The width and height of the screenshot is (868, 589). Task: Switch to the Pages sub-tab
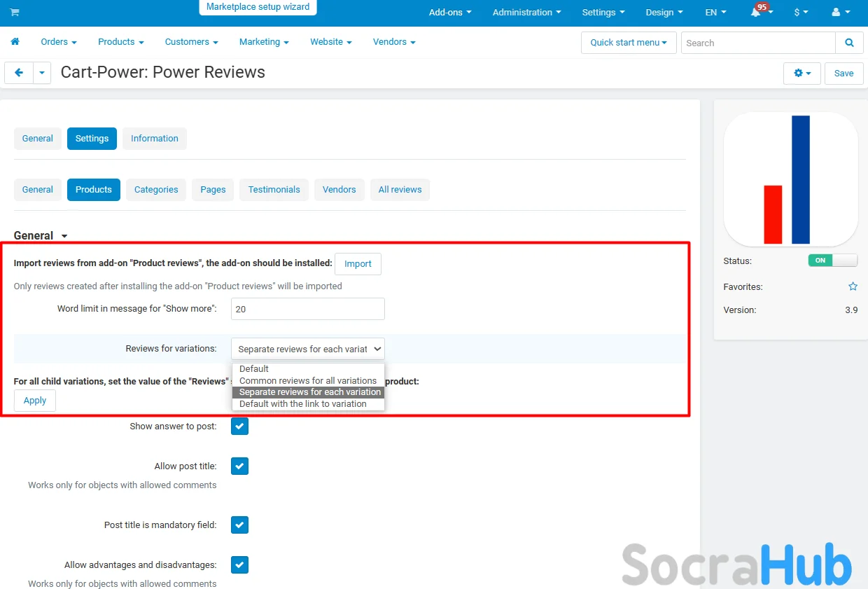click(213, 190)
